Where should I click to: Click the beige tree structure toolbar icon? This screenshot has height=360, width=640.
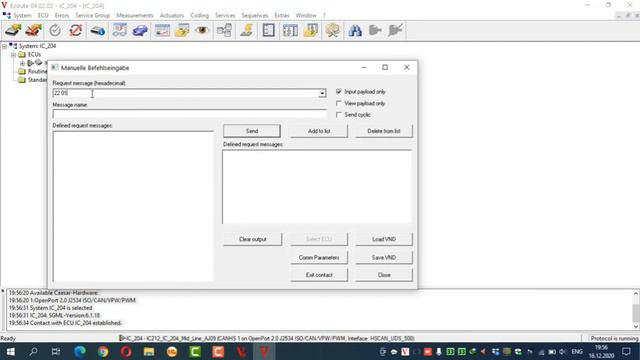333,31
